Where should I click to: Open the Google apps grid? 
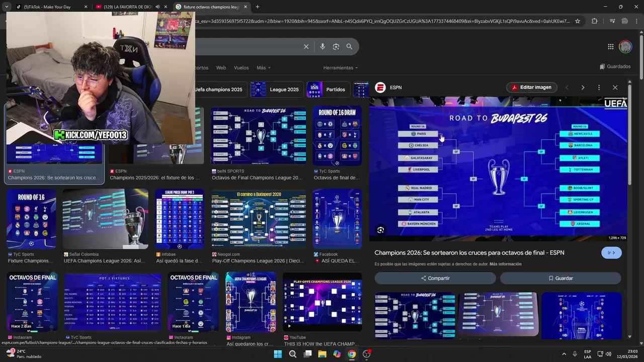coord(610,47)
